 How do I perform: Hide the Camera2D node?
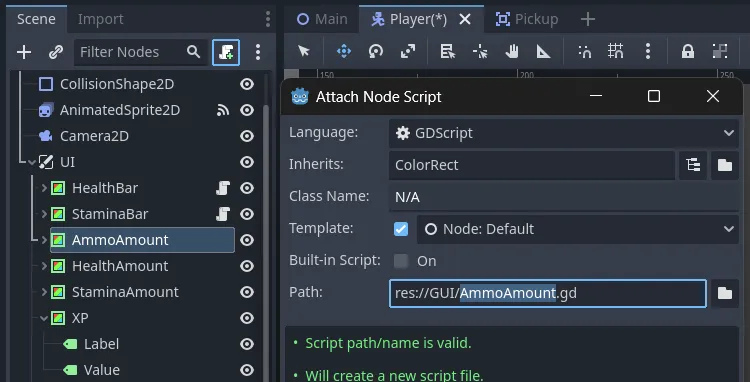pyautogui.click(x=247, y=136)
